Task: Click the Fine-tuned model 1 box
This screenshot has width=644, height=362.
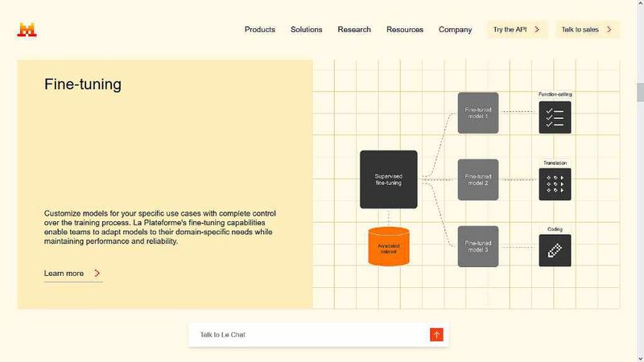Action: (478, 113)
